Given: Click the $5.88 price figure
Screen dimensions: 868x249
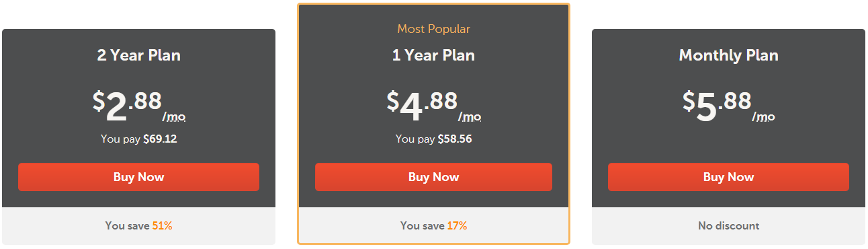Looking at the screenshot, I should click(717, 106).
